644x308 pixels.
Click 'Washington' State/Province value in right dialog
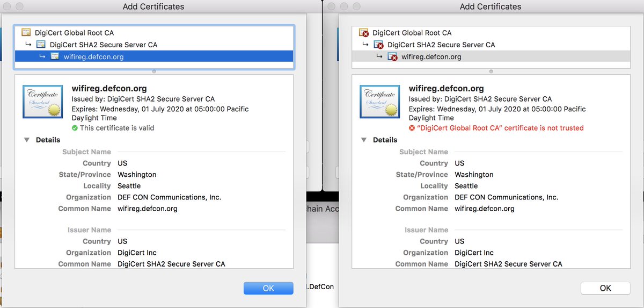click(474, 175)
